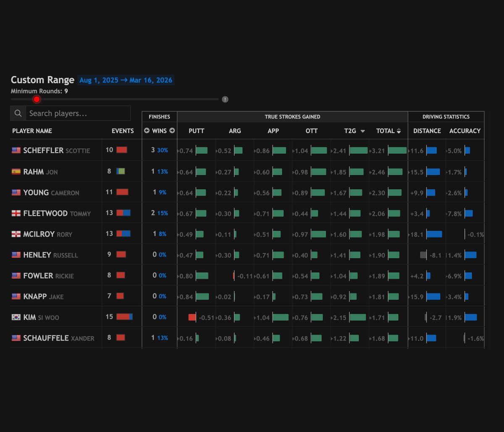This screenshot has width=504, height=432.
Task: Click the PLAYER NAME column header
Action: [x=32, y=131]
